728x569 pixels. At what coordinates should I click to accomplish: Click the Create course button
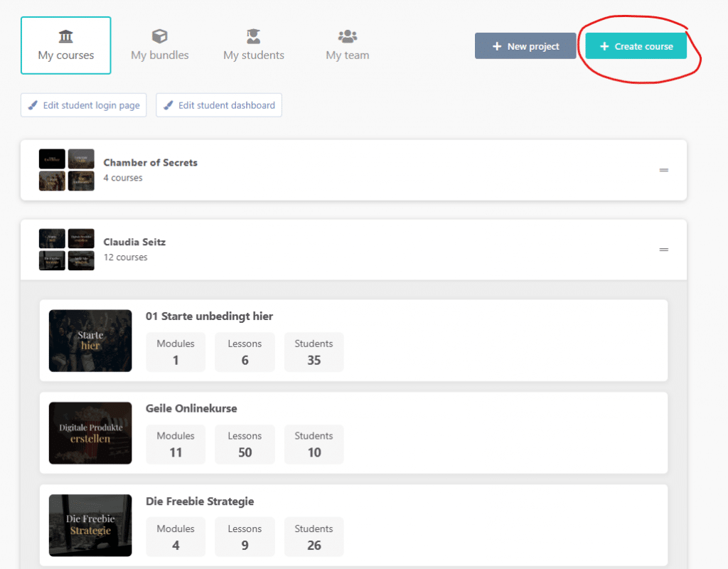[x=635, y=45]
